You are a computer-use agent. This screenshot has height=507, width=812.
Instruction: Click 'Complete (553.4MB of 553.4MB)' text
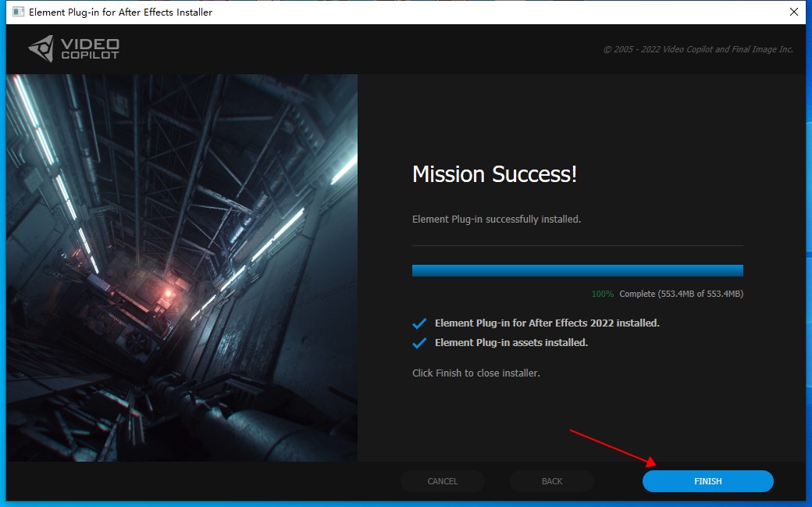(x=681, y=294)
